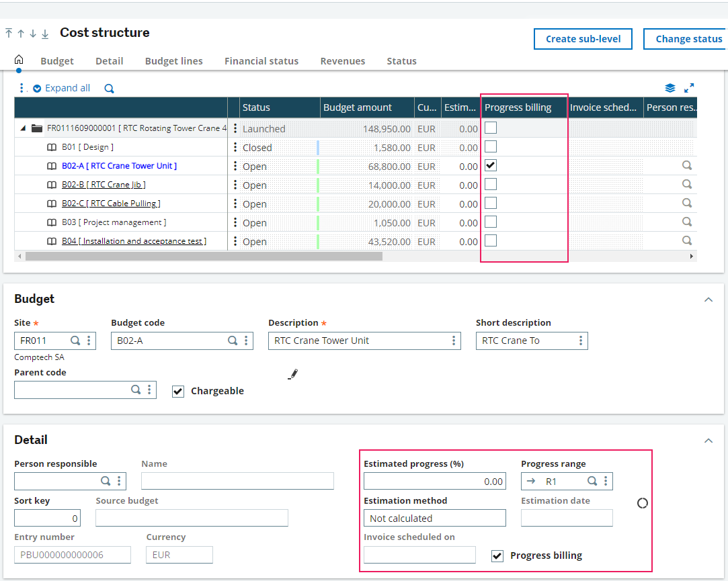The image size is (728, 581).
Task: Click the first-record navigation arrow in the header
Action: coord(8,33)
